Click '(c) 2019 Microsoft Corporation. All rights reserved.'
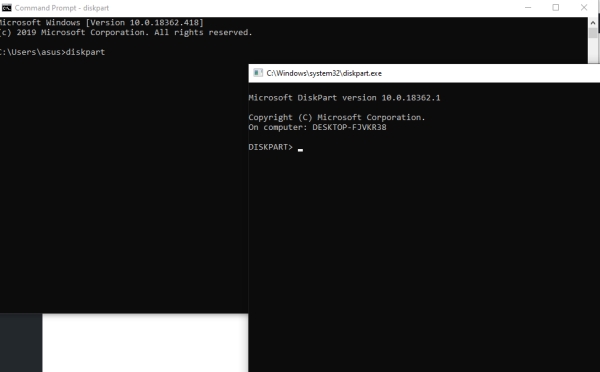The height and width of the screenshot is (372, 600). coord(126,33)
